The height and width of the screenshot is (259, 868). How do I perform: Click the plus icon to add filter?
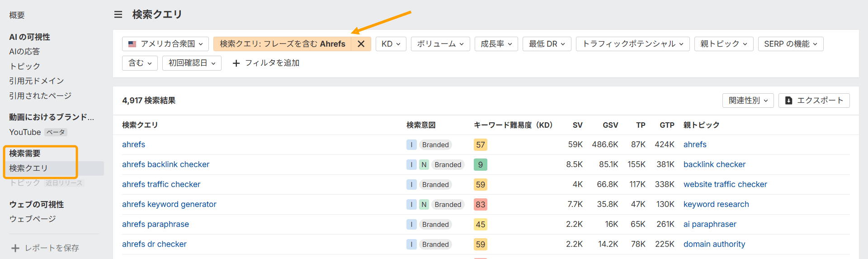pyautogui.click(x=236, y=63)
